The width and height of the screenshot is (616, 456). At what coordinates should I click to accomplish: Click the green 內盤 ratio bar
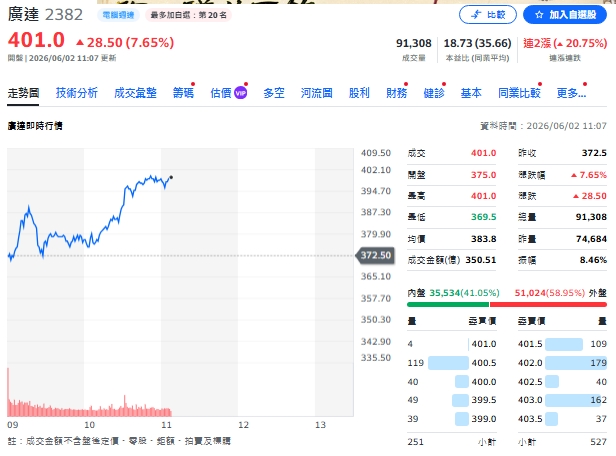[x=448, y=304]
